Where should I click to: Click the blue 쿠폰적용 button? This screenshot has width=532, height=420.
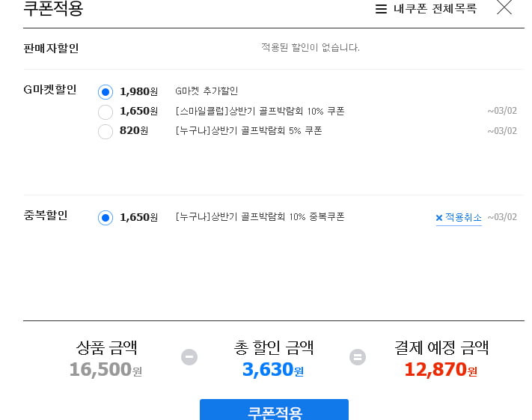point(274,410)
